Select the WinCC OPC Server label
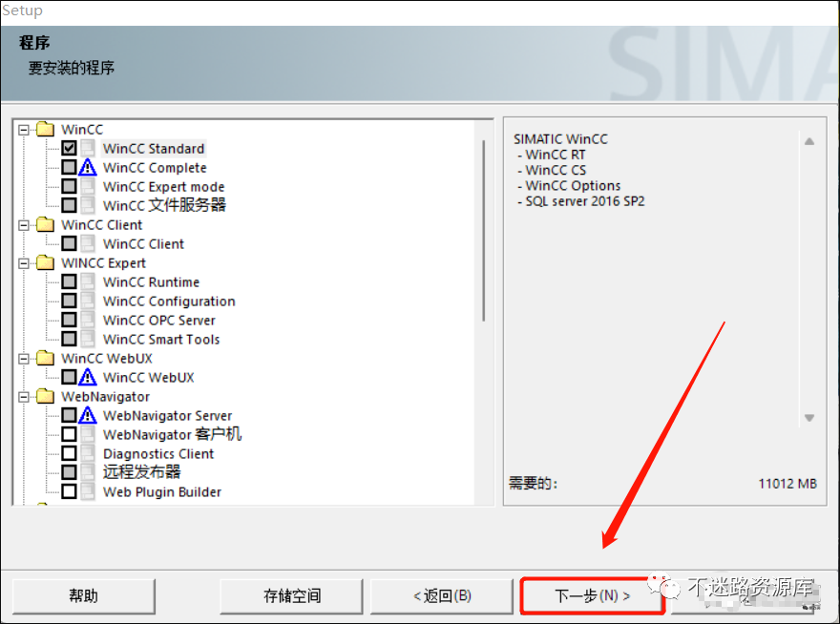This screenshot has width=840, height=624. point(159,320)
